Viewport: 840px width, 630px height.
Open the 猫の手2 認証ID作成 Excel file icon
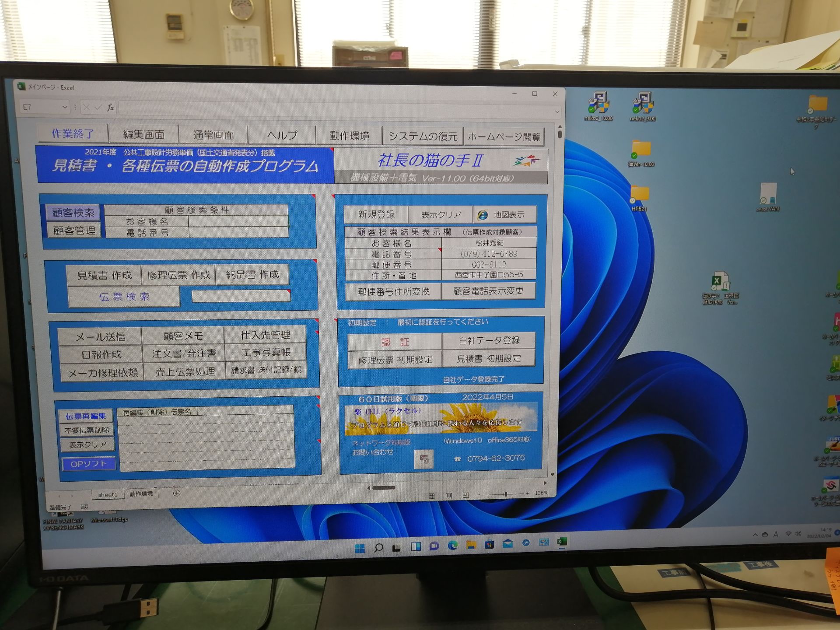[720, 288]
